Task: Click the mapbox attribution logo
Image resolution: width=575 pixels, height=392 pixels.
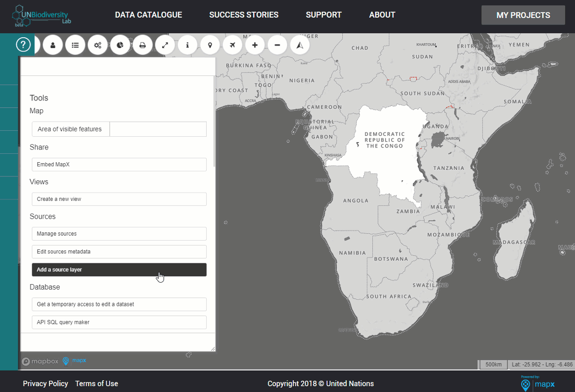Action: point(40,362)
